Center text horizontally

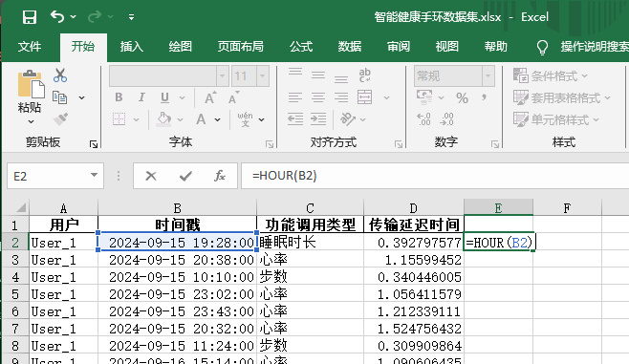(x=318, y=97)
